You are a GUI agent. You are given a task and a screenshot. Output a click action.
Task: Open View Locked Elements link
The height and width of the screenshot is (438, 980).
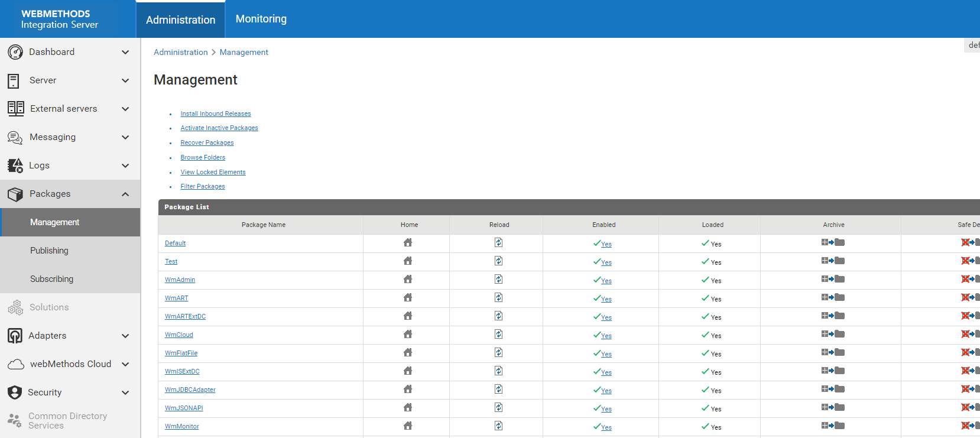(213, 172)
